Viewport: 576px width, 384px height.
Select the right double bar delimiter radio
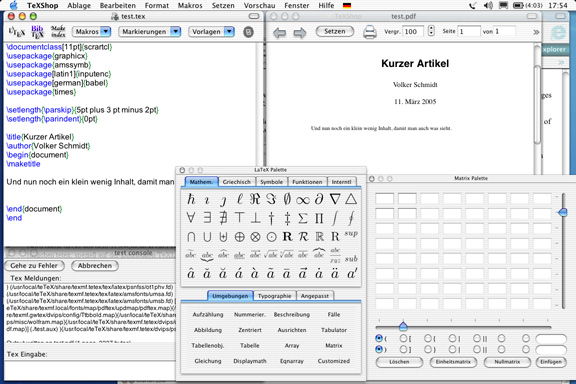pyautogui.click(x=477, y=349)
